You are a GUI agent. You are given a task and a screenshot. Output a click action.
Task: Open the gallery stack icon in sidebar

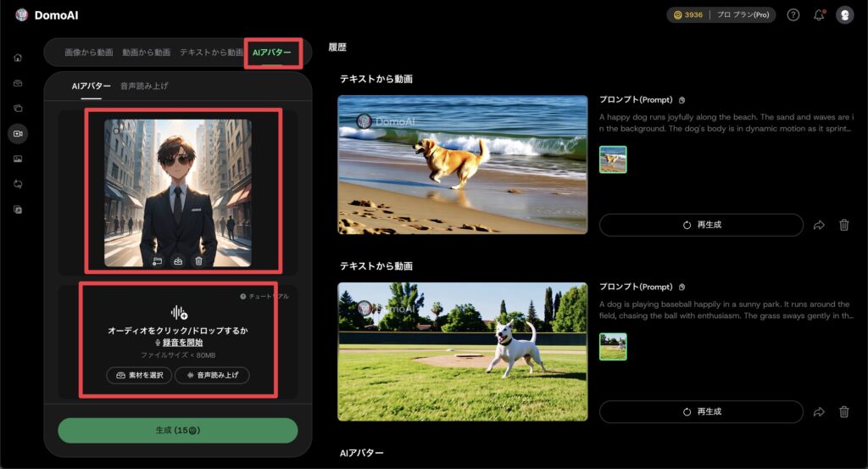coord(18,108)
